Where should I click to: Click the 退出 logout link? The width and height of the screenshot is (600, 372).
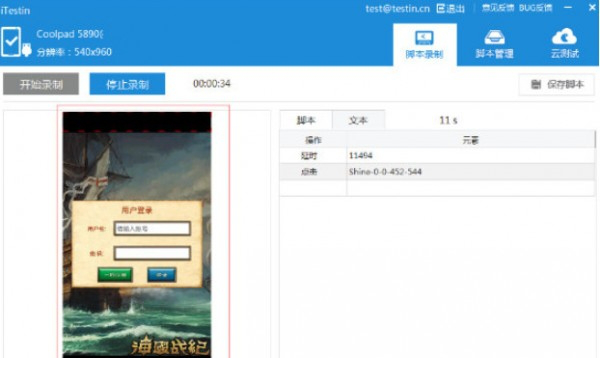451,8
